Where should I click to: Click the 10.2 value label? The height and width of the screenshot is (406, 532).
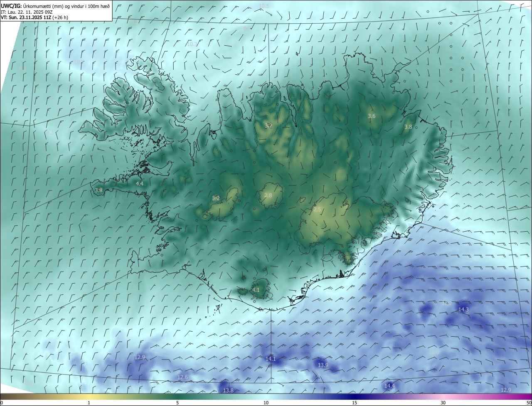[79, 62]
